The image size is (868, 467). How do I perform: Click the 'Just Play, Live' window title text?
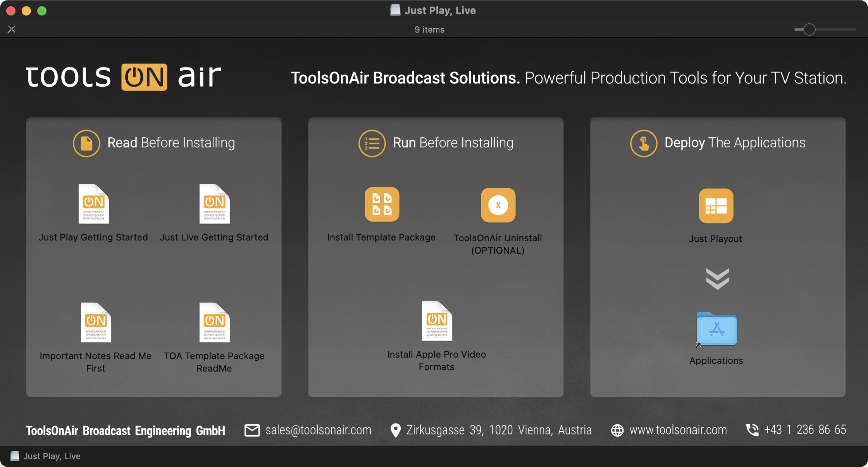pos(440,10)
